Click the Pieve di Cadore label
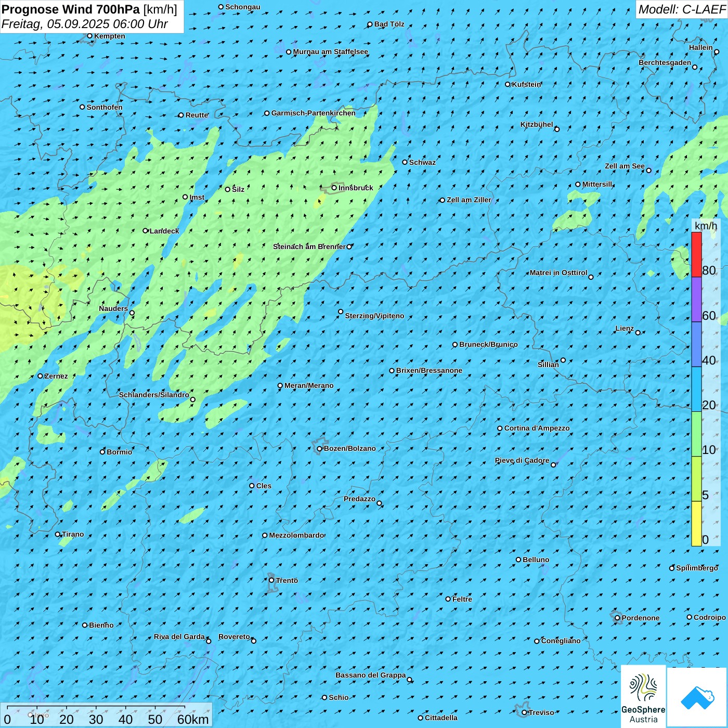The height and width of the screenshot is (728, 728). (522, 460)
